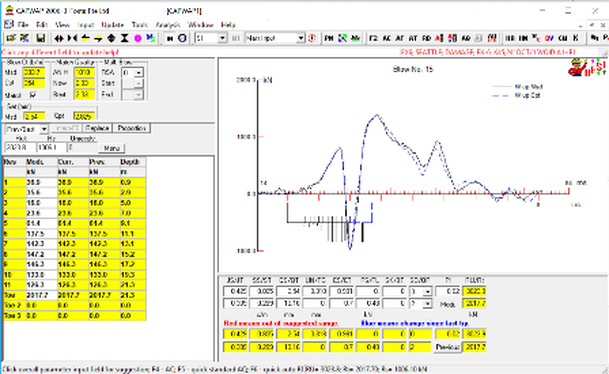Click the Previous button near bottom right

447,347
